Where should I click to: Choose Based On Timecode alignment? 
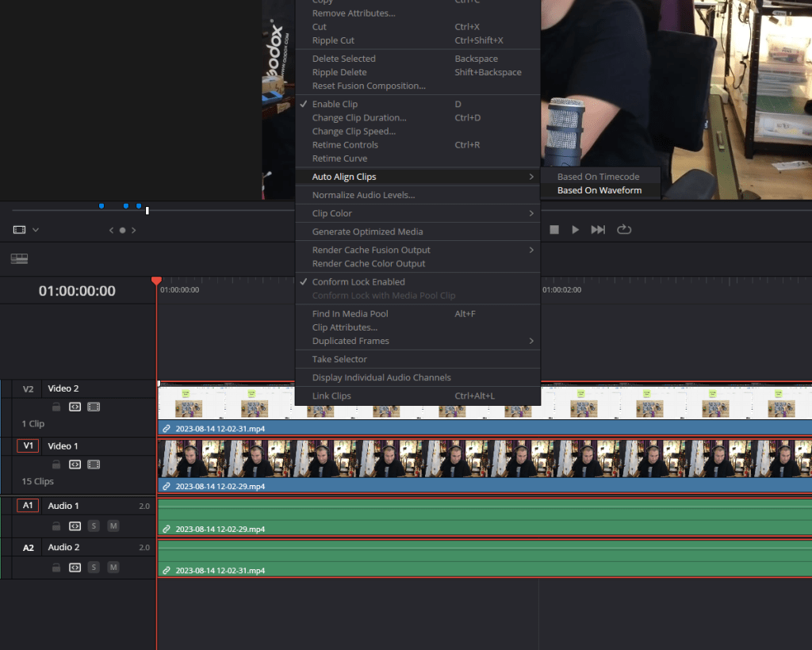click(599, 177)
